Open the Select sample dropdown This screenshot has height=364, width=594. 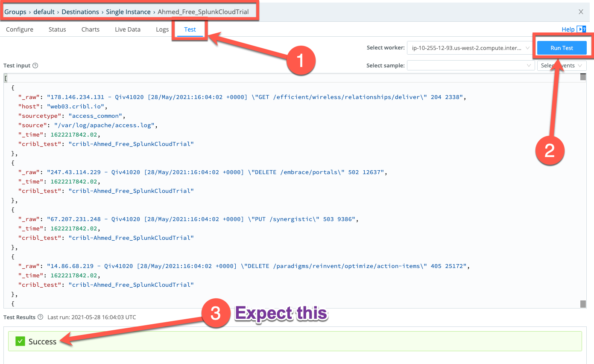tap(470, 65)
